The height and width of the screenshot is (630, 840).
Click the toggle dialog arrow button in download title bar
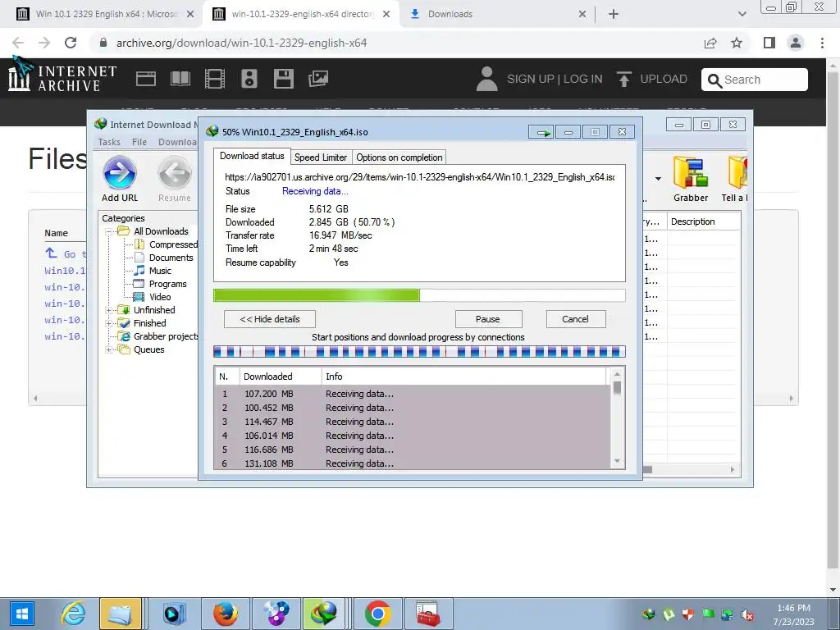click(541, 132)
